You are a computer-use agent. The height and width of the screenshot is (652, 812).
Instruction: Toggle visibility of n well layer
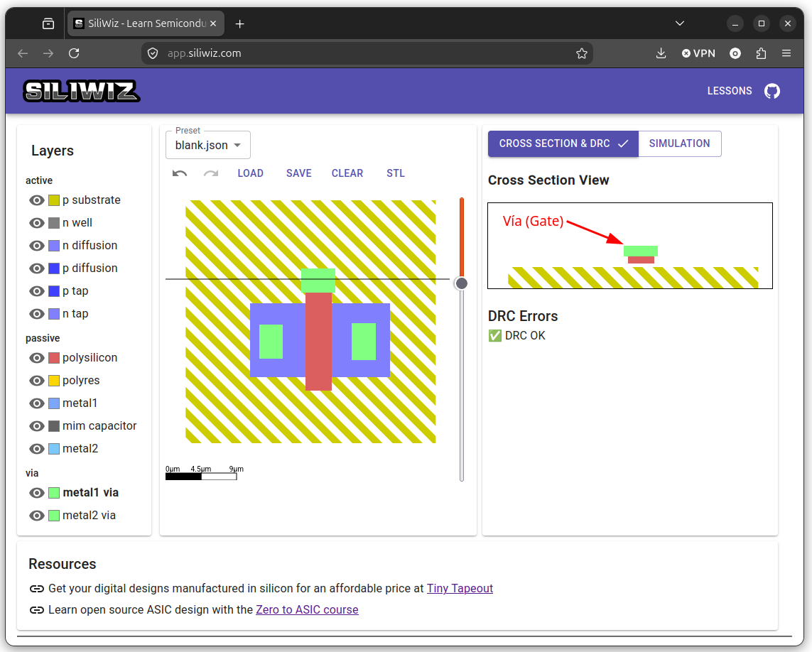pos(37,223)
